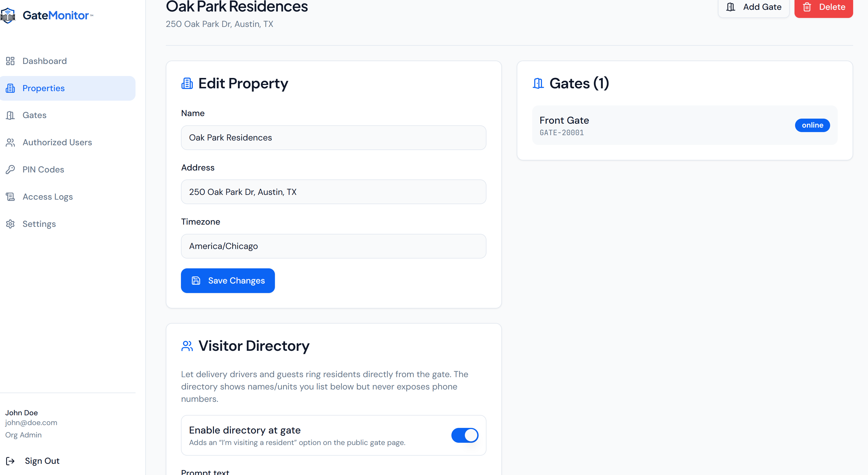868x475 pixels.
Task: Sign Out of the account
Action: point(33,461)
